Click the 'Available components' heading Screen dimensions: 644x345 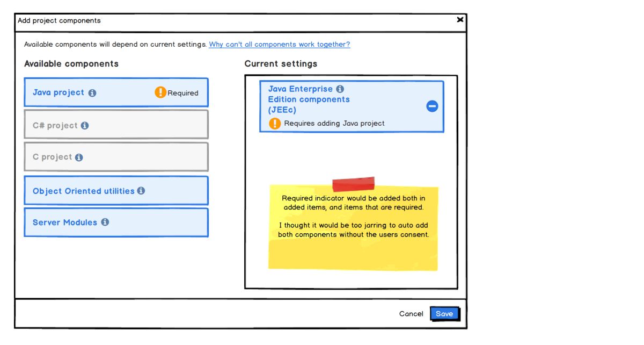[71, 64]
